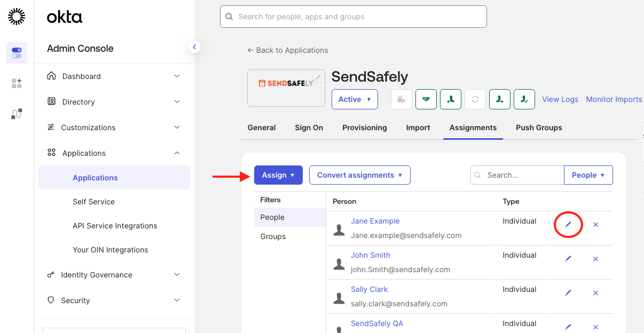Edit John Smith's assignment with the pencil icon

click(568, 259)
